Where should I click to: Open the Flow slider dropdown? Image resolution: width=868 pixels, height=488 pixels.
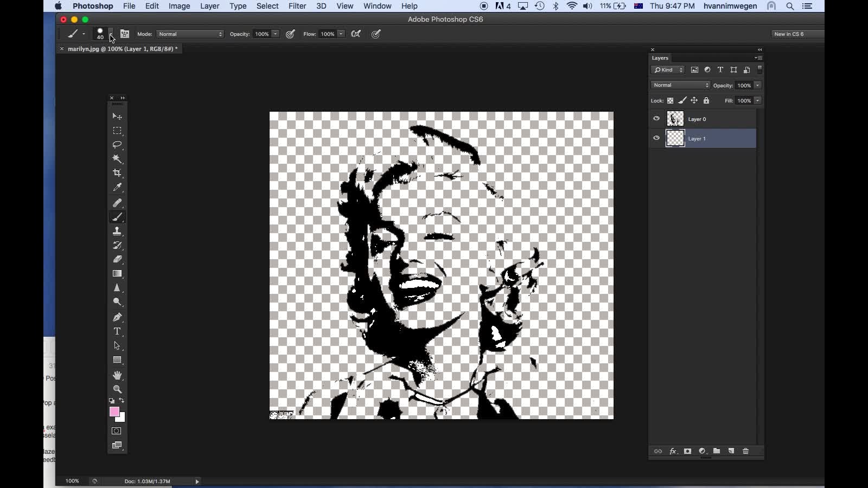click(341, 34)
